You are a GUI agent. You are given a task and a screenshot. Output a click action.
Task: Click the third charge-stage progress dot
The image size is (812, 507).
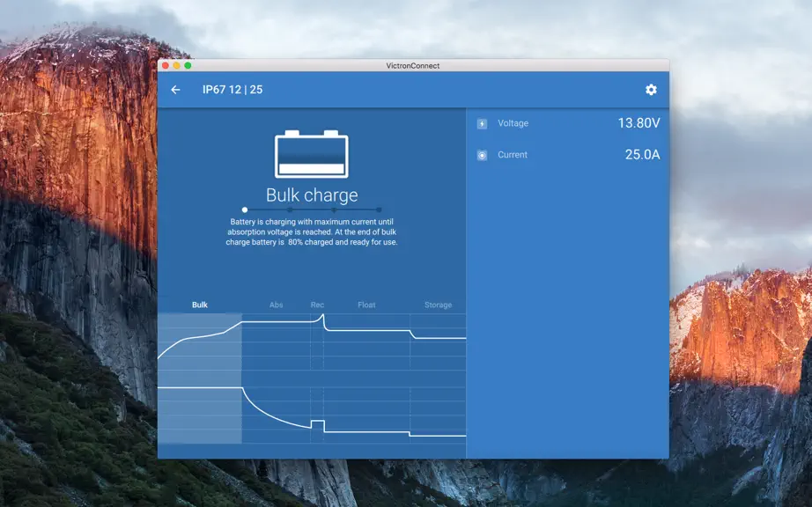click(334, 209)
